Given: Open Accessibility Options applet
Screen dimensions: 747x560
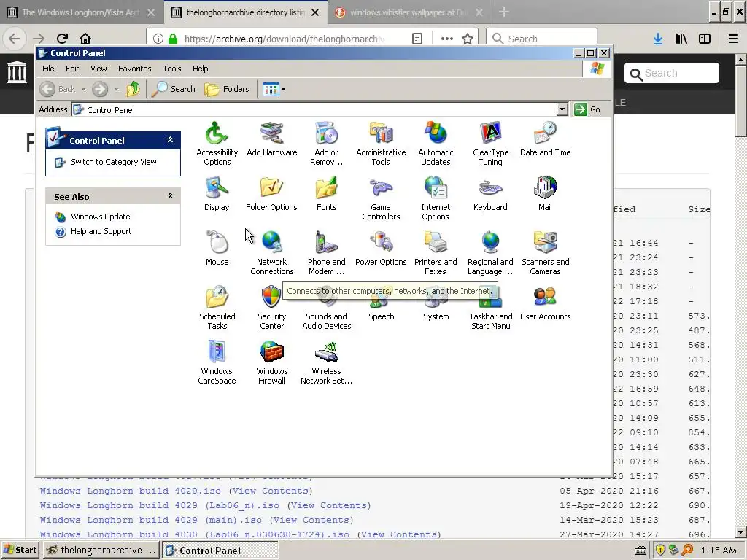Looking at the screenshot, I should [x=217, y=143].
